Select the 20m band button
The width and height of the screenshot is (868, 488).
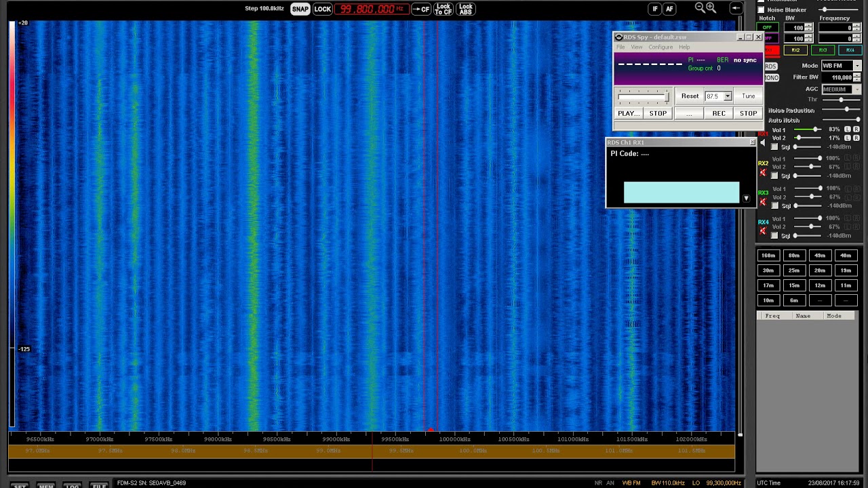[x=820, y=270]
